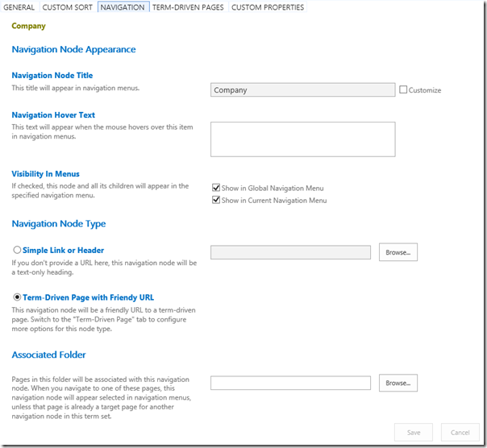Focus the Navigation Hover Text box
The width and height of the screenshot is (487, 448).
[x=302, y=139]
